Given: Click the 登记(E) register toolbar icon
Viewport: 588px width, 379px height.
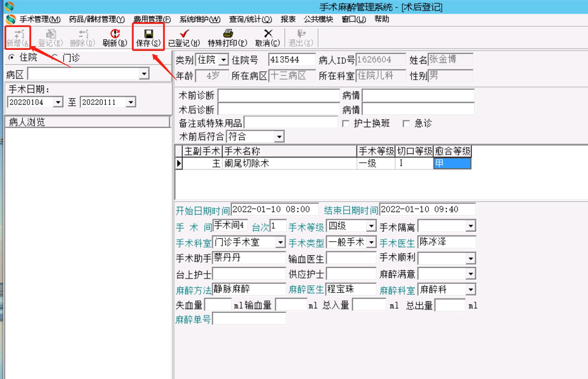Looking at the screenshot, I should click(51, 38).
